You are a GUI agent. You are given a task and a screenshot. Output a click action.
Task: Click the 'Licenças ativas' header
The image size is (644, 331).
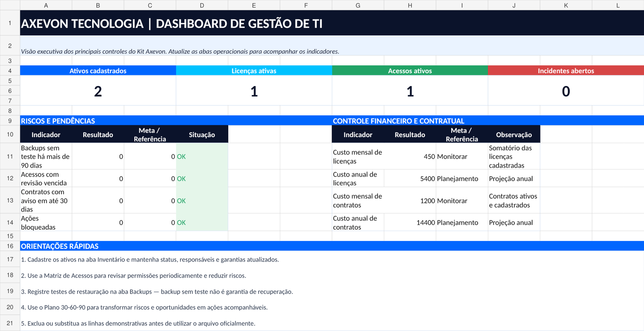tap(254, 70)
